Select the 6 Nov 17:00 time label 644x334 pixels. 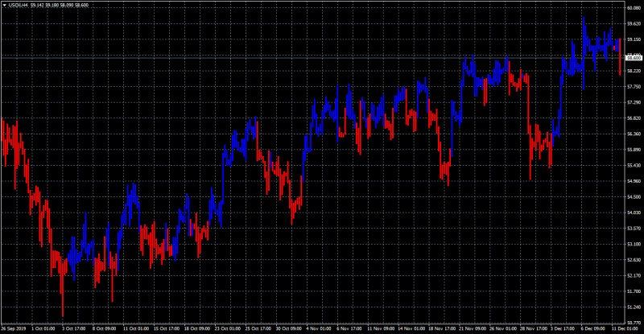(x=349, y=328)
